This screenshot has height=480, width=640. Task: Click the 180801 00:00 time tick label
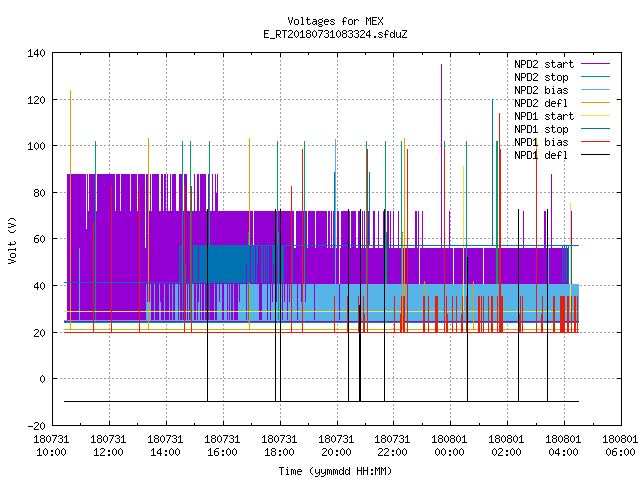pos(449,446)
